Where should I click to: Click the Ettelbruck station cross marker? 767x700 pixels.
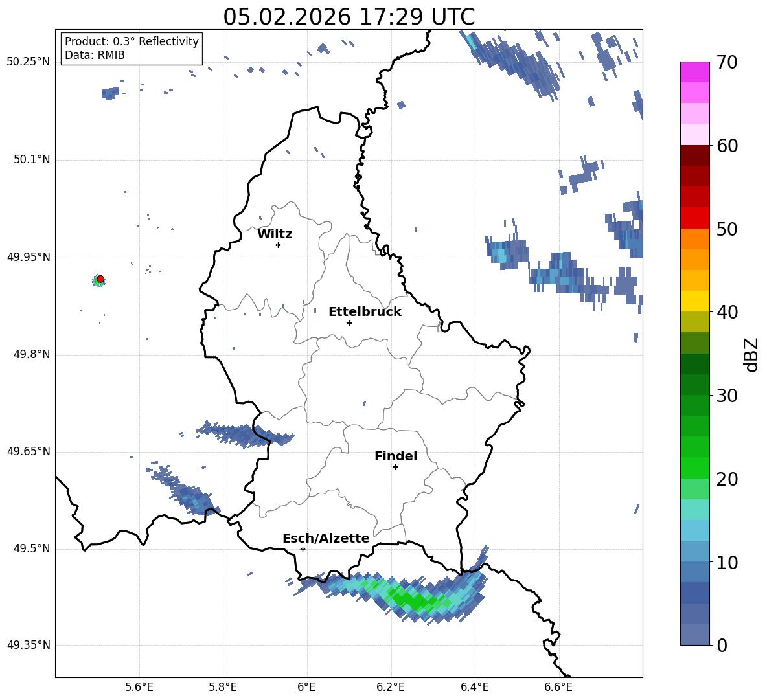coord(349,322)
